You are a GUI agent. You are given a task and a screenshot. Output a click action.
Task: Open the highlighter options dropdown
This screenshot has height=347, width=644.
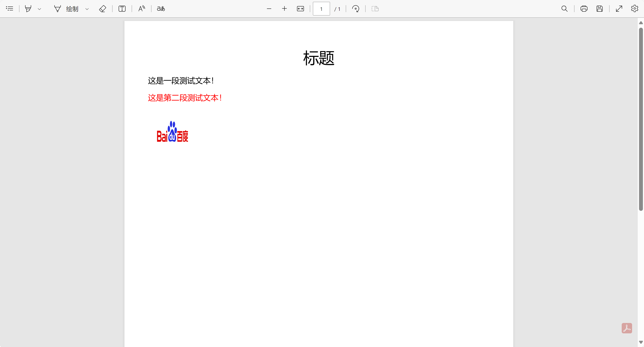pyautogui.click(x=39, y=8)
